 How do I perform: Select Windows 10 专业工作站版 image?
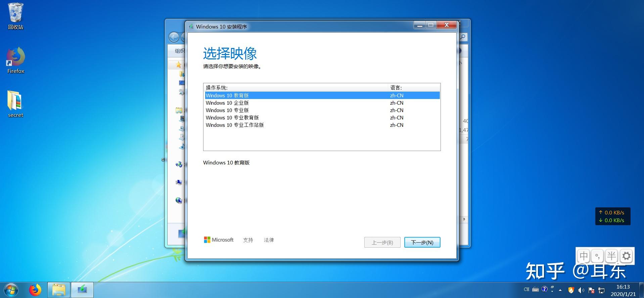tap(322, 125)
